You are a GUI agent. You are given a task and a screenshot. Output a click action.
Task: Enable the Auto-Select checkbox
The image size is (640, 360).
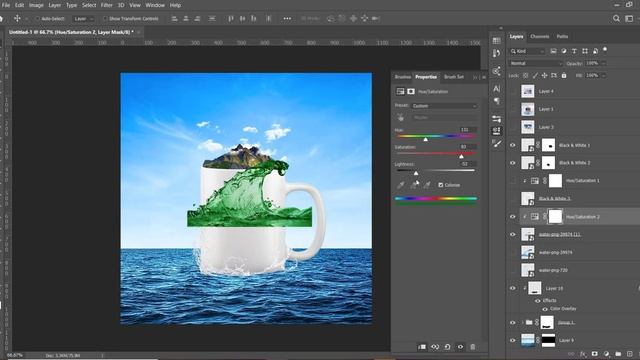tap(37, 18)
